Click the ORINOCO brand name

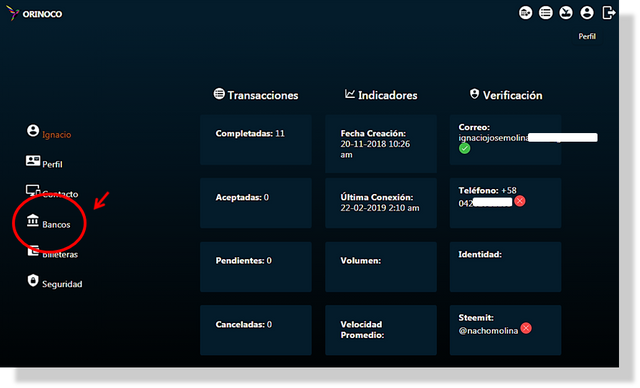42,14
